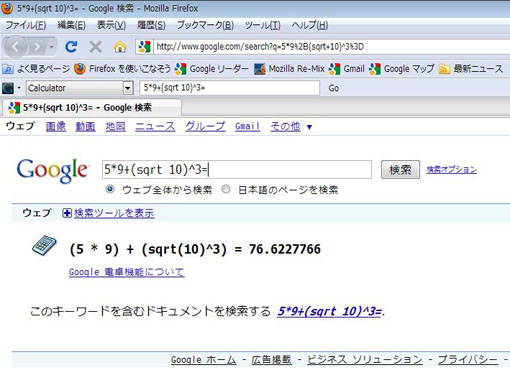The width and height of the screenshot is (510, 370).
Task: Open the small arrow beside the dark toolbar icon
Action: coord(19,88)
